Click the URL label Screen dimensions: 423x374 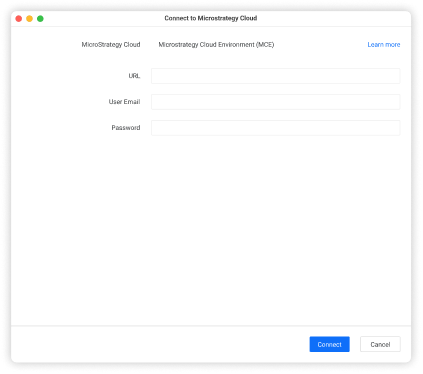click(134, 76)
